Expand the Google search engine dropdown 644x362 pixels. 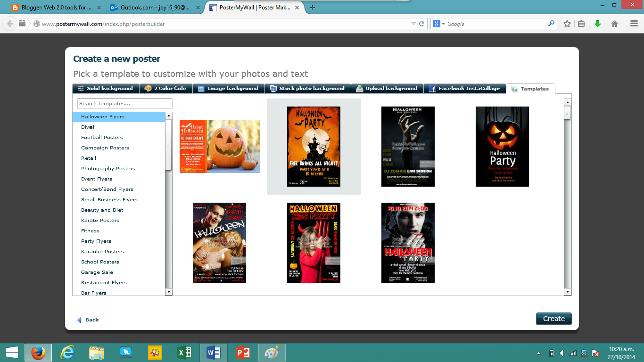click(443, 23)
